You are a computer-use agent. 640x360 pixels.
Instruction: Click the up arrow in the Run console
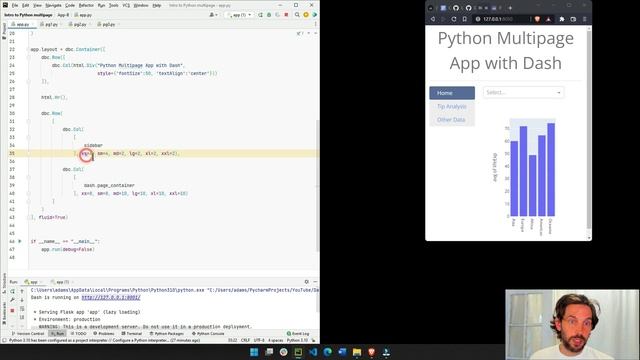click(x=22, y=291)
